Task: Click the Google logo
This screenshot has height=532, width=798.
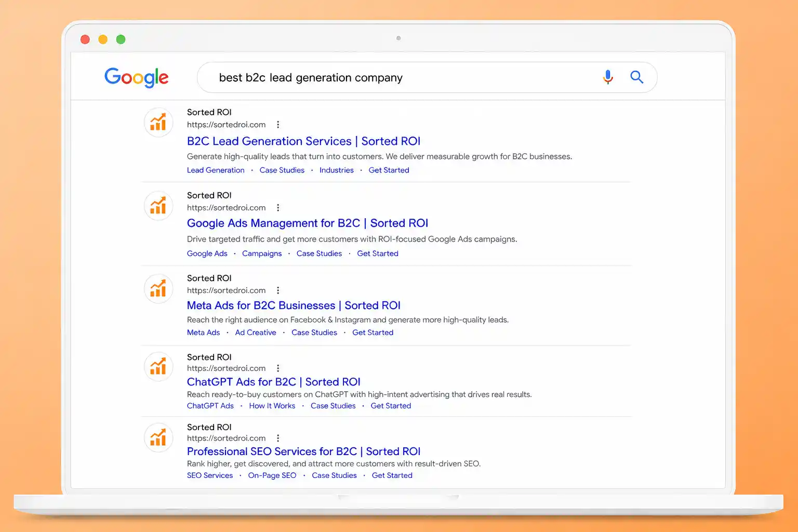Action: coord(137,77)
